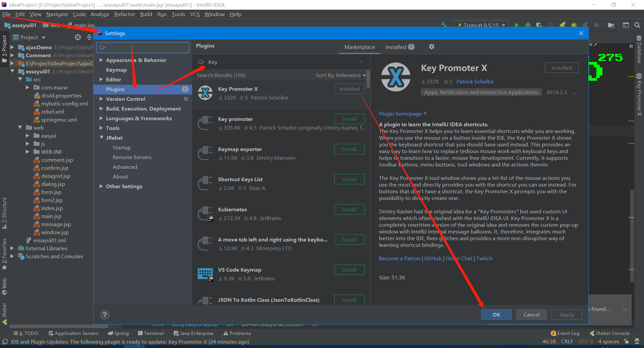Toggle tool window quick access in status bar corner
Viewport: 644px width, 348px height.
5,342
